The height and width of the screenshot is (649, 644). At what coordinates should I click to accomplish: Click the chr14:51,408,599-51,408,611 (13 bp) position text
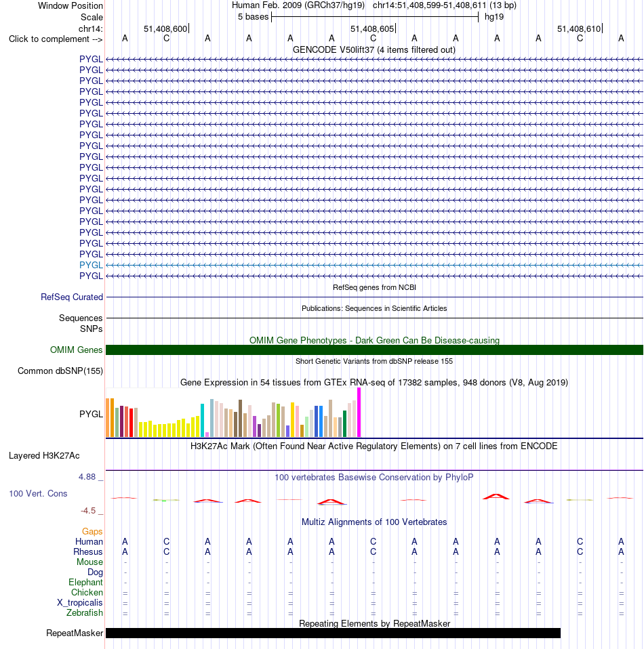tap(445, 5)
